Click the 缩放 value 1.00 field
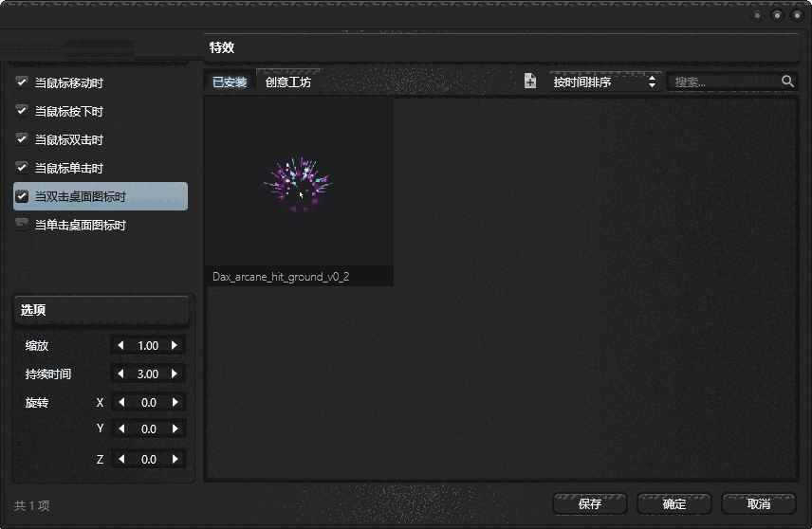Viewport: 812px width, 529px height. click(148, 346)
